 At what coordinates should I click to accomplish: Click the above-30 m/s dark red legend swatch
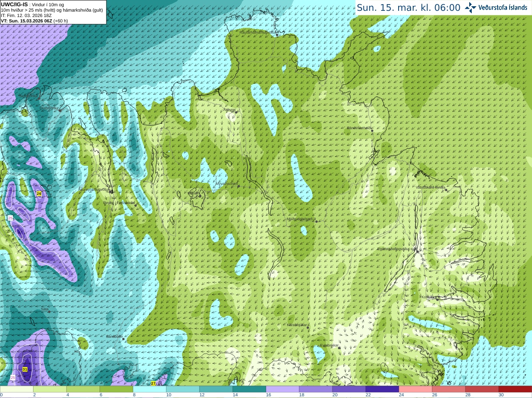[x=515, y=389]
